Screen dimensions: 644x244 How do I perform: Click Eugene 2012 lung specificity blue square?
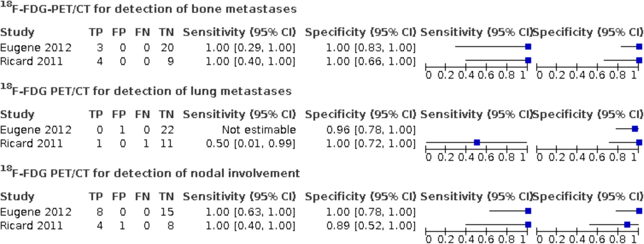tap(635, 129)
